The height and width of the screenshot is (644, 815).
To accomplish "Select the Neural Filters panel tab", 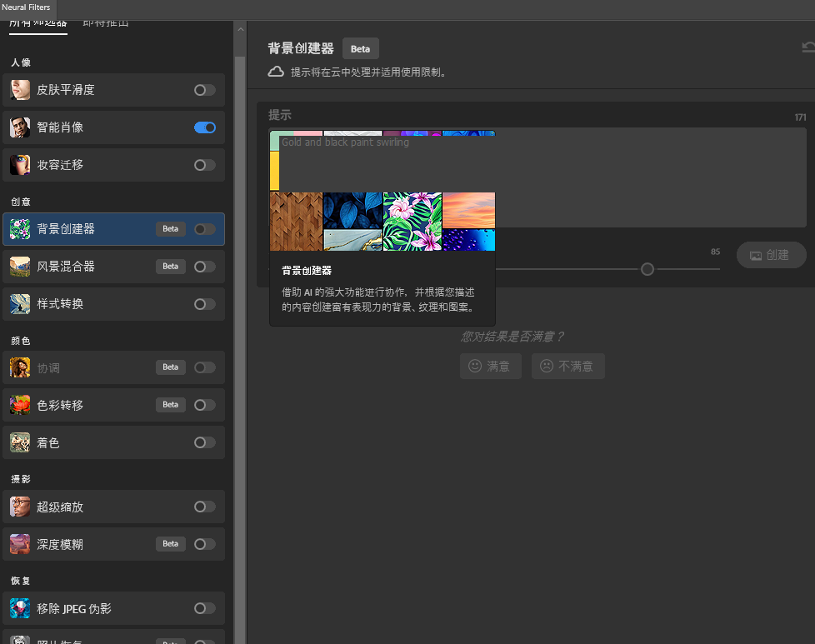I will coord(26,7).
